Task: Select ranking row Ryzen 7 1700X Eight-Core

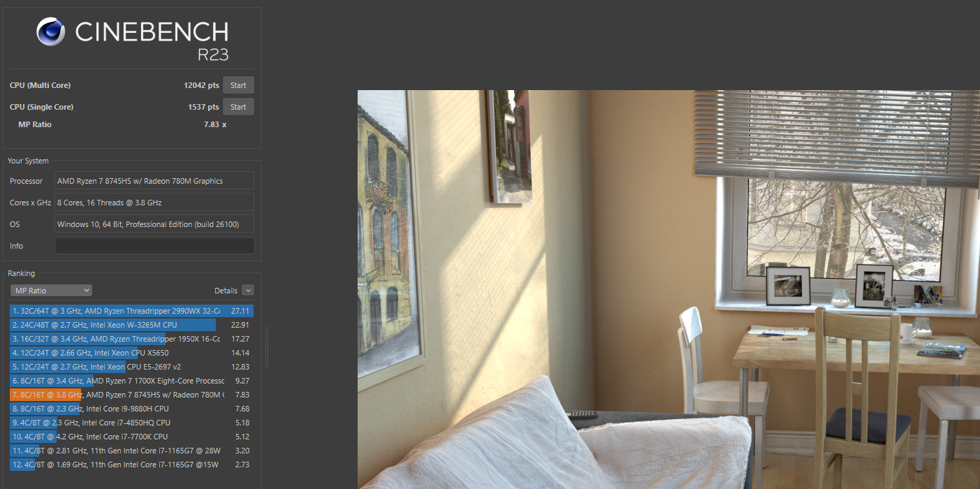Action: (x=131, y=381)
